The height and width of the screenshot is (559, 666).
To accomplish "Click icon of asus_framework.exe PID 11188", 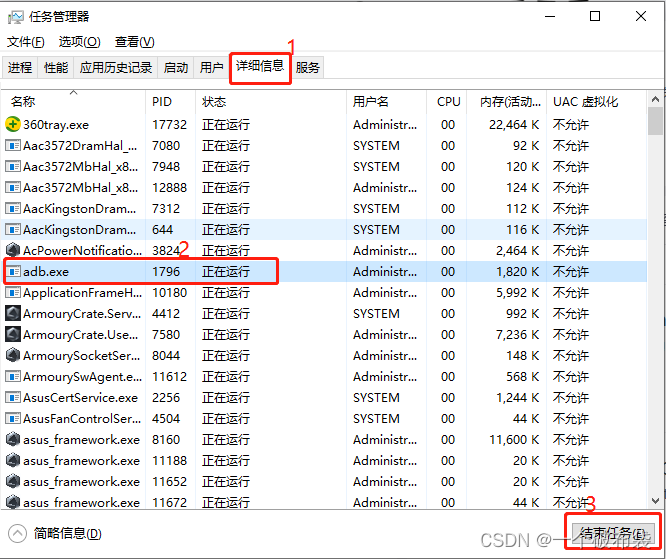I will [13, 460].
